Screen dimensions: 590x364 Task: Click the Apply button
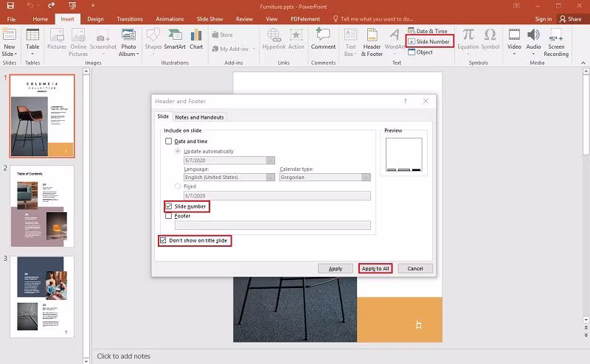(336, 268)
